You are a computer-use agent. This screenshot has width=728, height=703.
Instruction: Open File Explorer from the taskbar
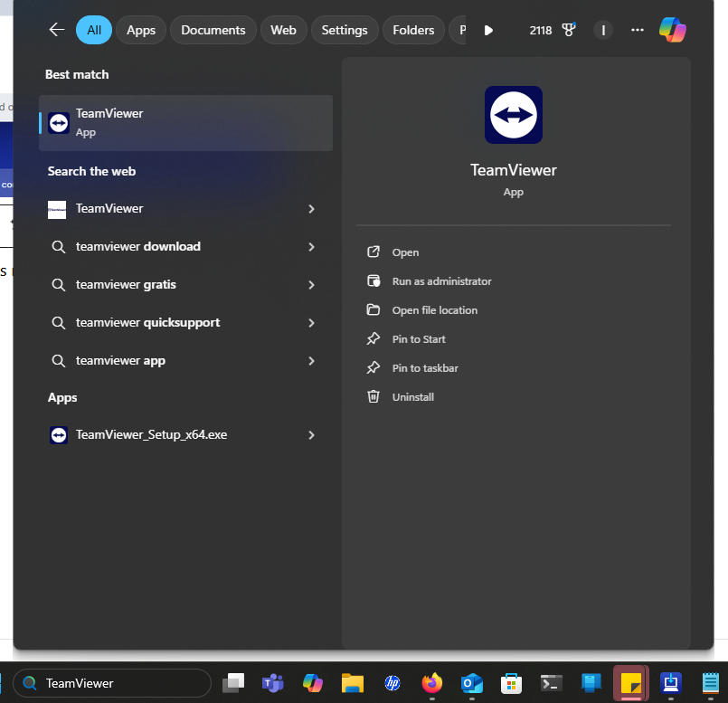tap(353, 683)
